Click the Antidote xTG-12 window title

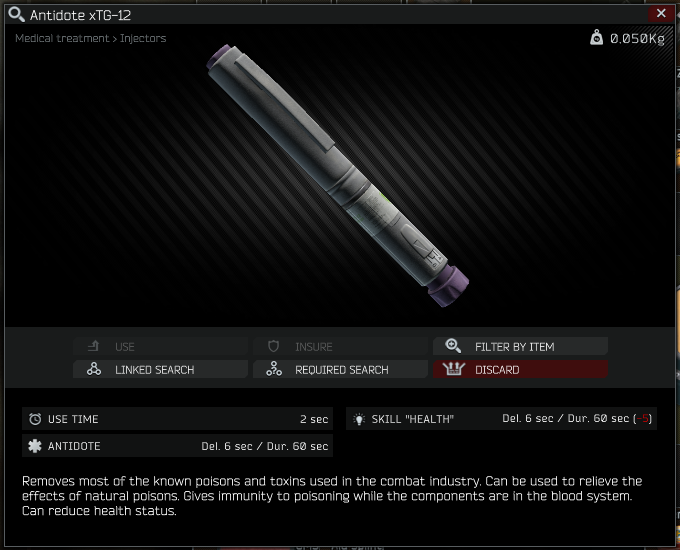80,15
